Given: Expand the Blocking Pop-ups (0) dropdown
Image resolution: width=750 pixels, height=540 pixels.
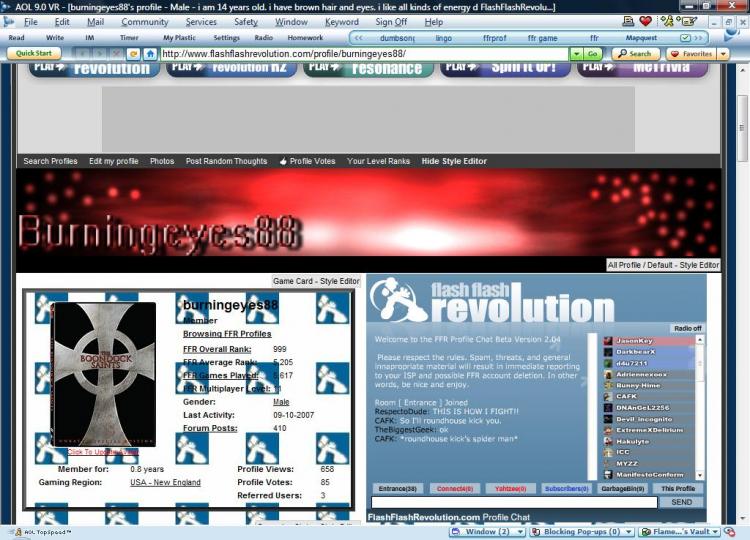Looking at the screenshot, I should (629, 532).
